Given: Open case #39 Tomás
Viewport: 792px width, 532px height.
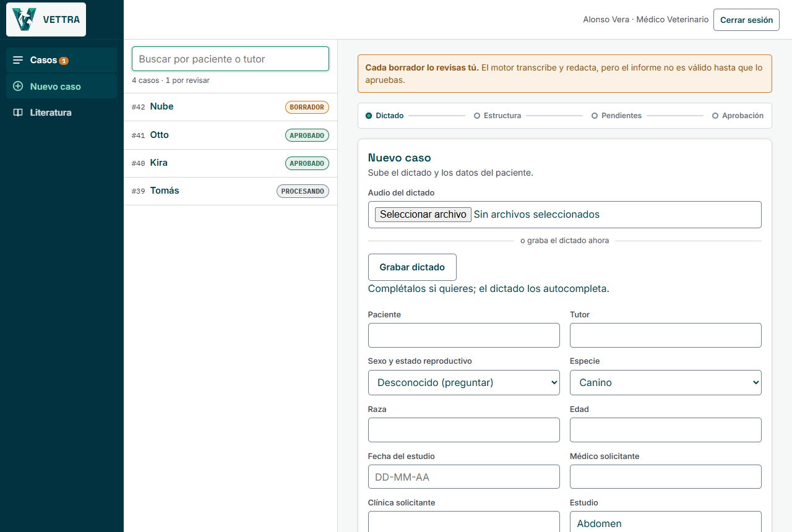Looking at the screenshot, I should pyautogui.click(x=230, y=191).
